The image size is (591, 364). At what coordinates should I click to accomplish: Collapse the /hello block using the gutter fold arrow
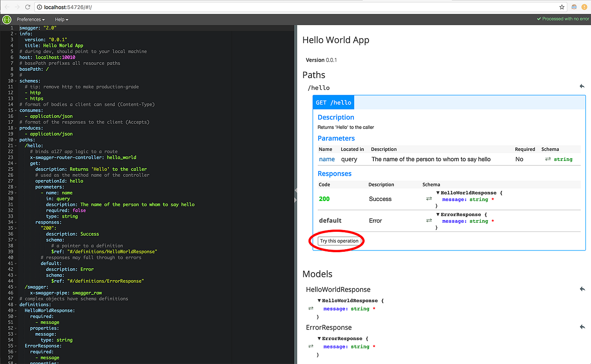(x=16, y=145)
